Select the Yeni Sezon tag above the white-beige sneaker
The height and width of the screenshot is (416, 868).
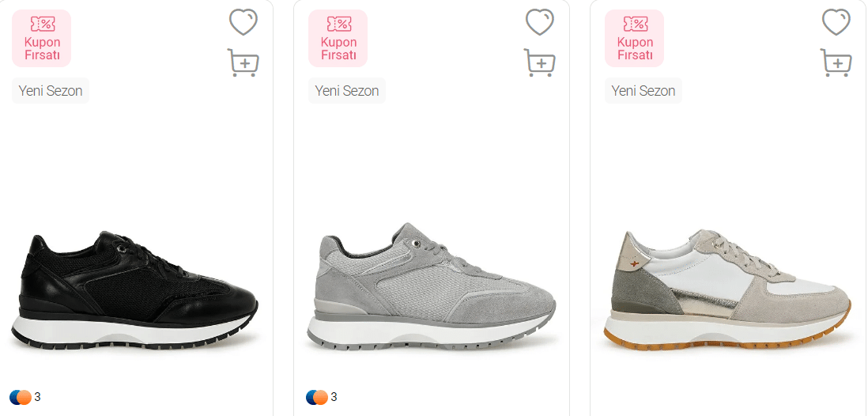tap(643, 91)
